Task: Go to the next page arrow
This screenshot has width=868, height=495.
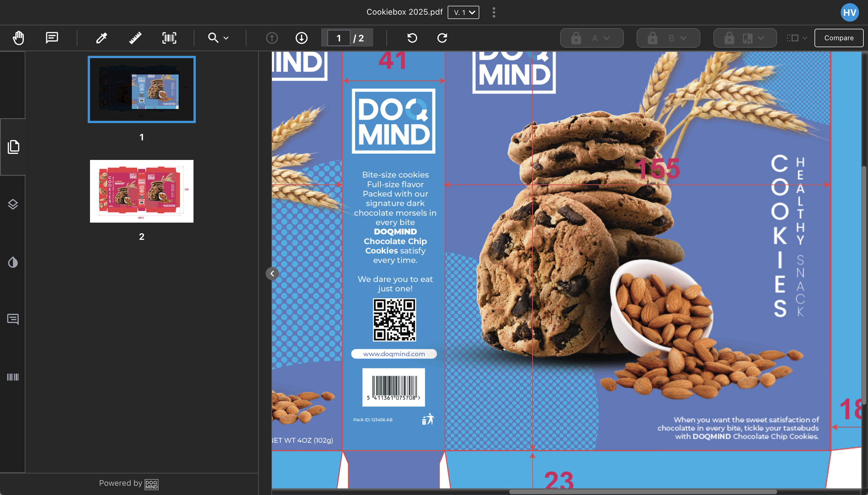Action: 301,38
